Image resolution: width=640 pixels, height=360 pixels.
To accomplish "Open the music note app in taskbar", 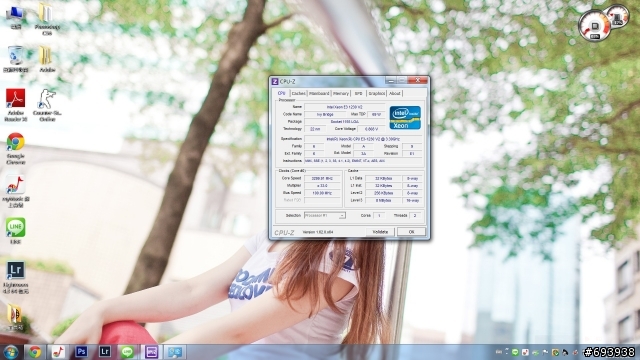I will 58,352.
